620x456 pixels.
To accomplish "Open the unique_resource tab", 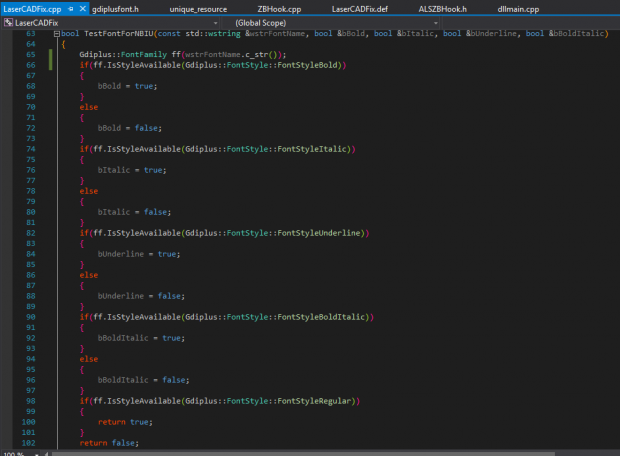I will [x=198, y=9].
